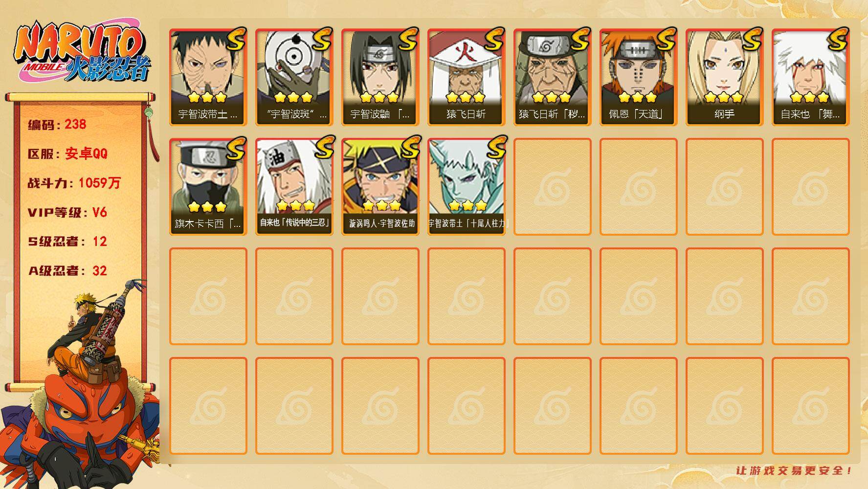Image resolution: width=868 pixels, height=489 pixels.
Task: Click the 旗木卡卡西 masked ninja card
Action: pos(208,187)
